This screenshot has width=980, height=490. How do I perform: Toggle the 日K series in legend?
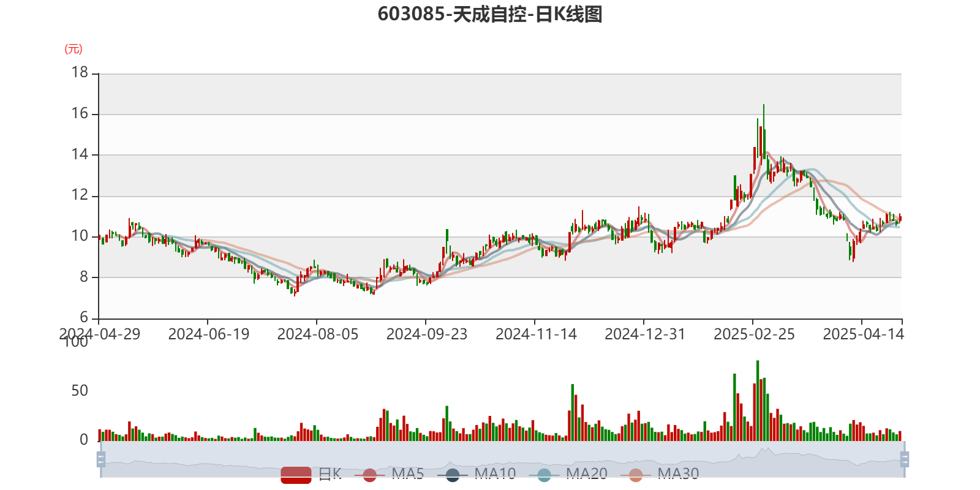point(311,475)
